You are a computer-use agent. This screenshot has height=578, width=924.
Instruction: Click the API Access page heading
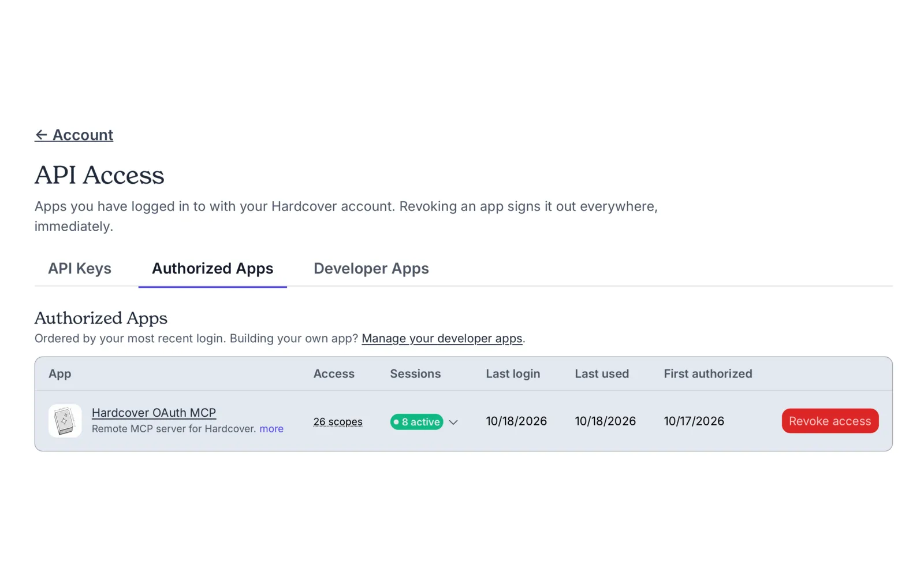(99, 175)
